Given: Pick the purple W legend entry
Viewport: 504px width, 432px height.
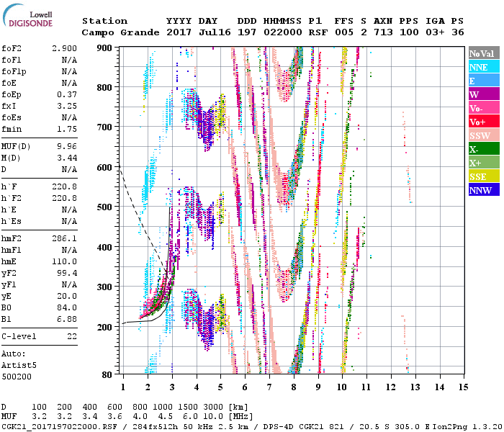Looking at the screenshot, I should (x=482, y=94).
